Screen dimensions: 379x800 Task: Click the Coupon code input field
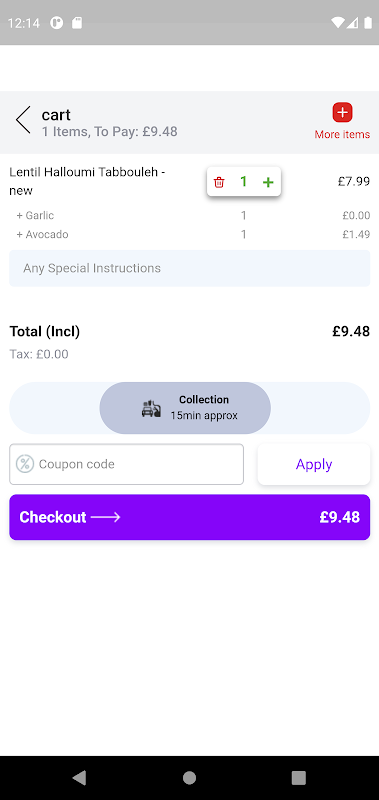127,464
